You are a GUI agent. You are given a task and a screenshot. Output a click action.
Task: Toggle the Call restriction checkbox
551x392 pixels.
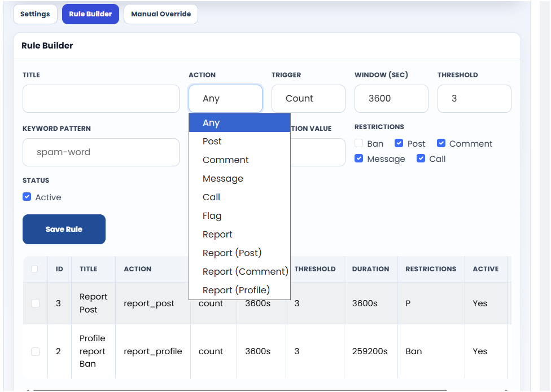point(421,159)
